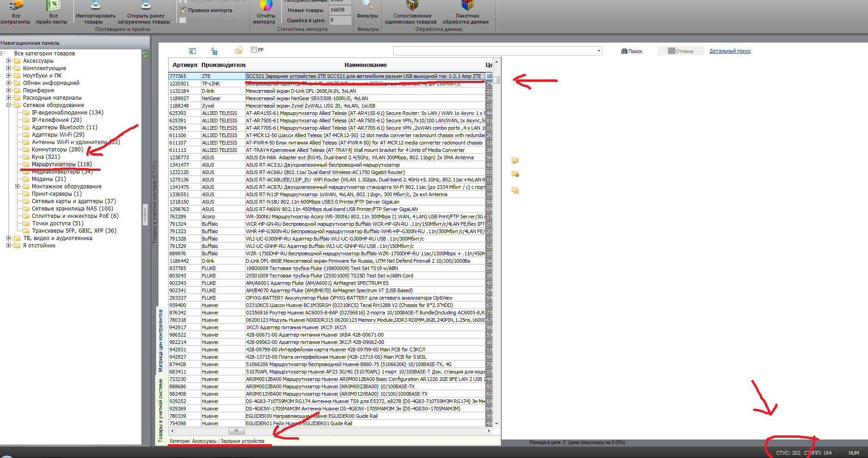Expand the 'Монтажное оборудование' subnode
Viewport: 868px width, 458px height.
17,187
